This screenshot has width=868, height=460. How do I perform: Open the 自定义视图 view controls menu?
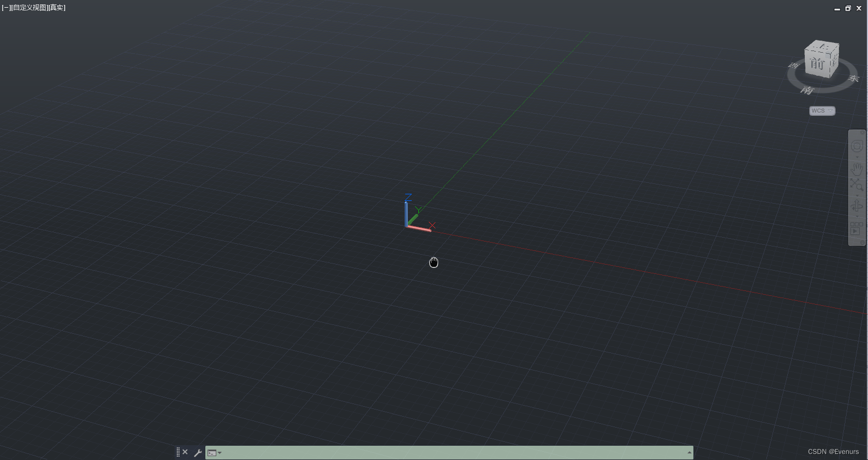pos(30,8)
